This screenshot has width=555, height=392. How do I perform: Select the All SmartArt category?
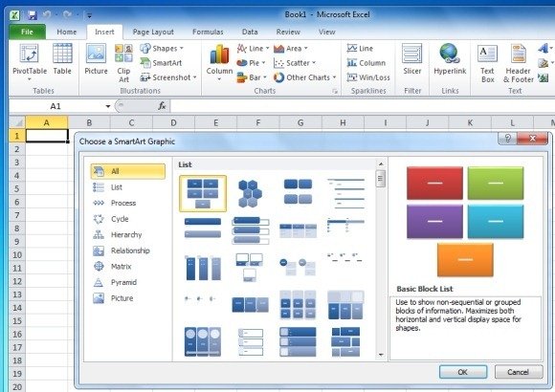coord(128,171)
